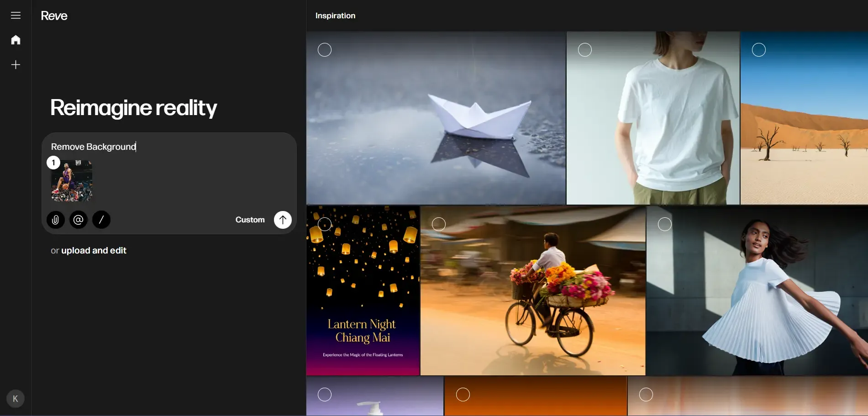Click the Remove Background prompt field
This screenshot has width=868, height=416.
[169, 147]
